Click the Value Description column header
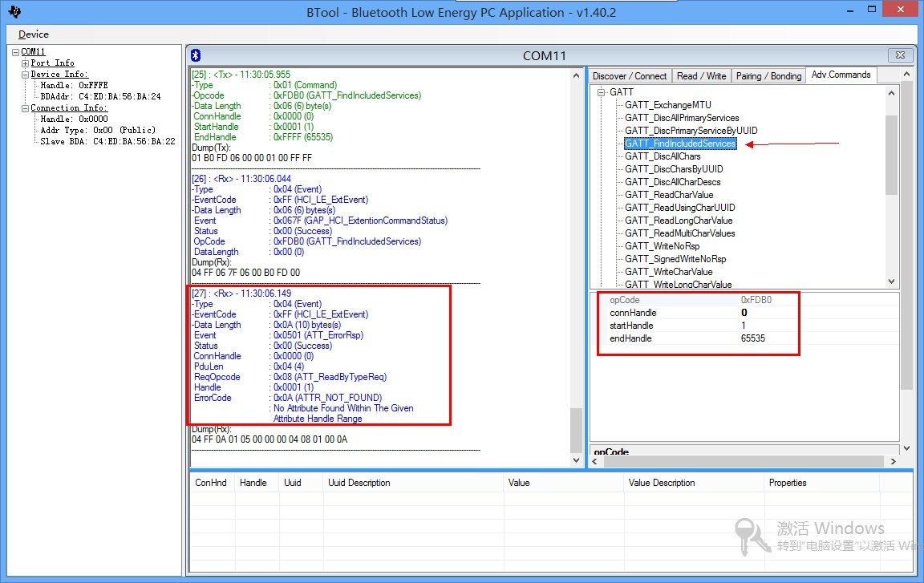Image resolution: width=924 pixels, height=583 pixels. 694,483
